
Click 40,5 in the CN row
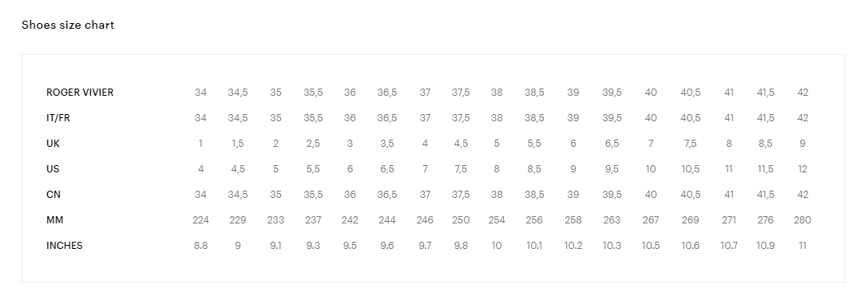pos(690,194)
